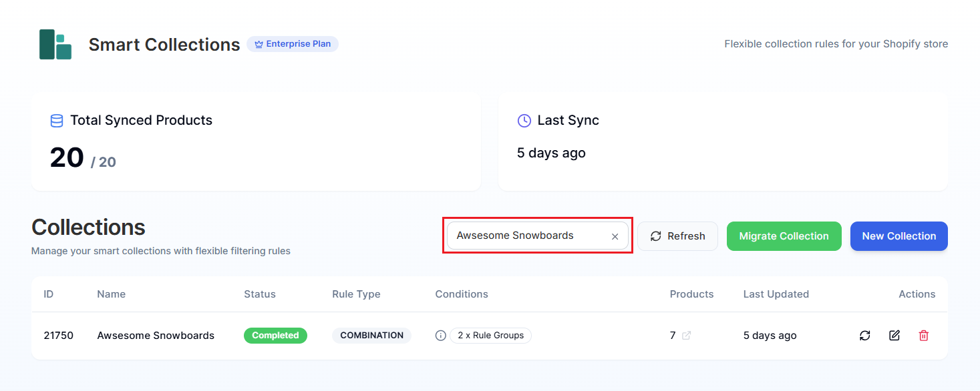The image size is (980, 391).
Task: Sort the table by the Name column header
Action: 111,294
